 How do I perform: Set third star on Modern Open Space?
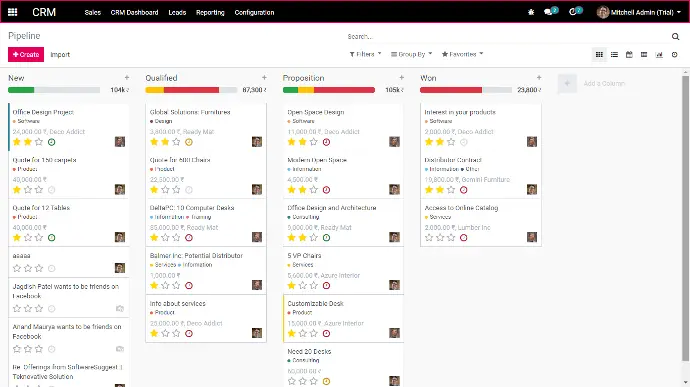click(313, 190)
